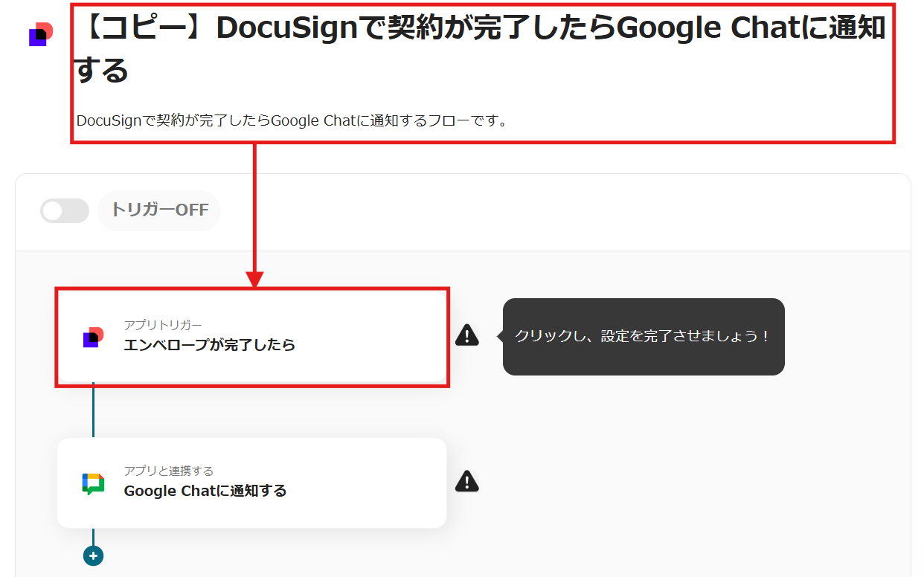Screen dimensions: 924x577
Task: Toggle the trigger switch on
Action: tap(65, 210)
